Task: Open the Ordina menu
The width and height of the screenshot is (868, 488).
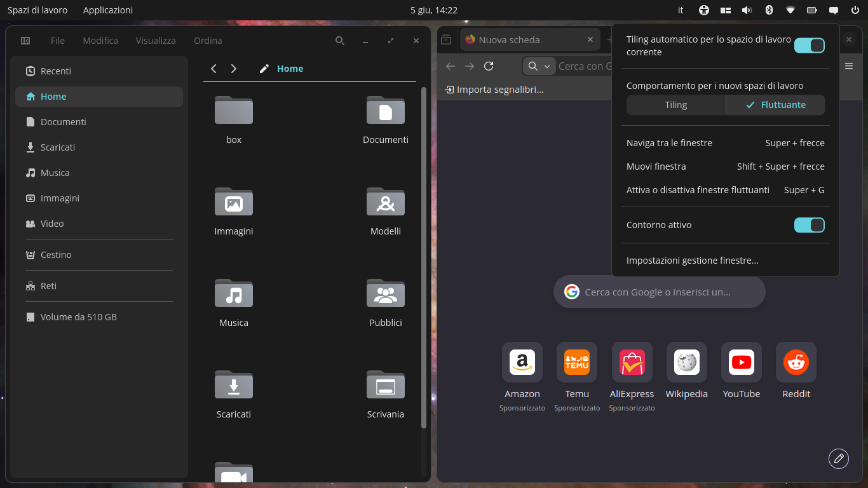Action: (208, 41)
